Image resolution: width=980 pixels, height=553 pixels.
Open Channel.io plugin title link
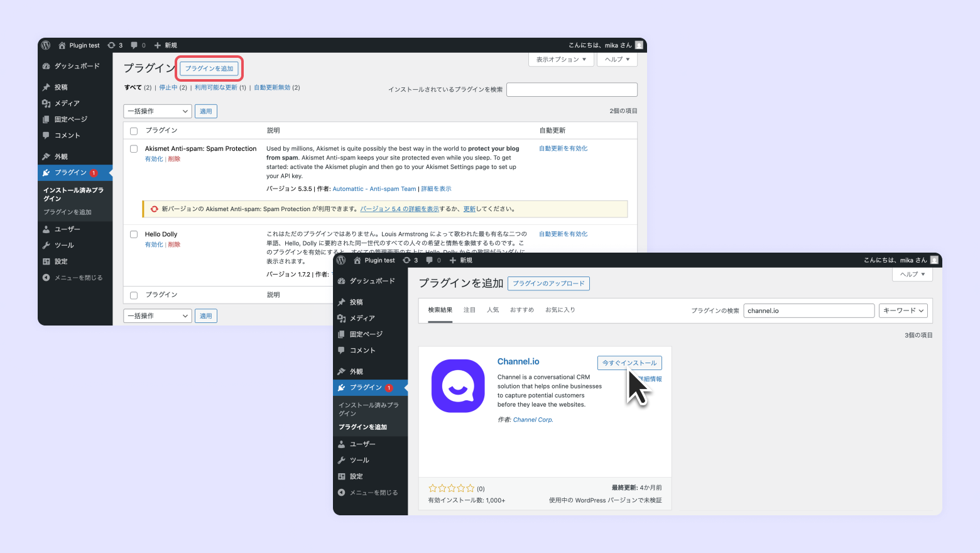[x=518, y=361]
